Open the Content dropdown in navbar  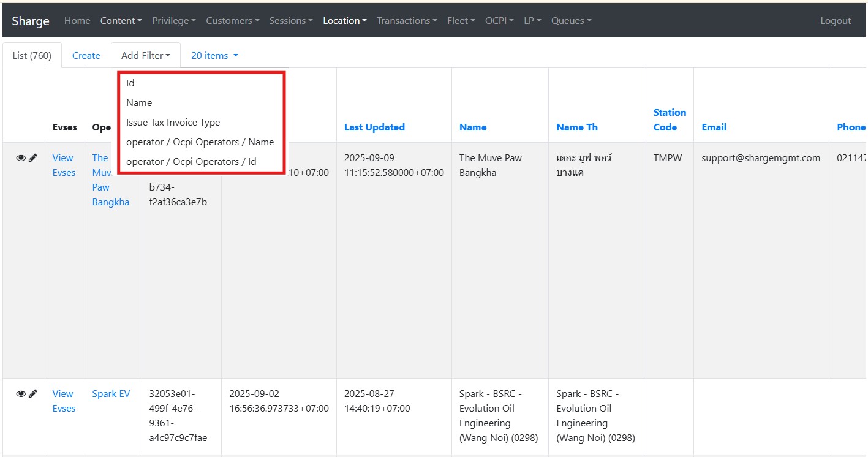[121, 21]
